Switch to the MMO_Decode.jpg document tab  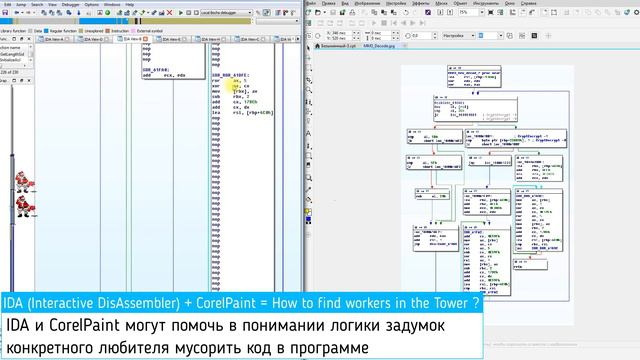tap(379, 46)
